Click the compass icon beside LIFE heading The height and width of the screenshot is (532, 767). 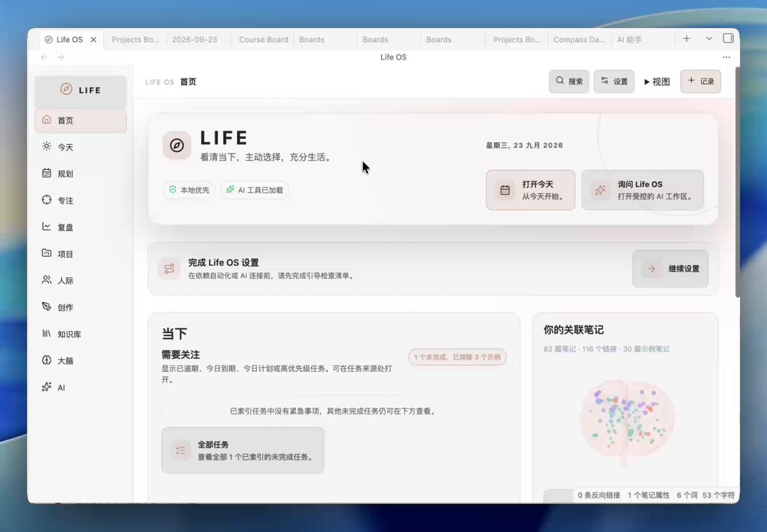[x=177, y=146]
